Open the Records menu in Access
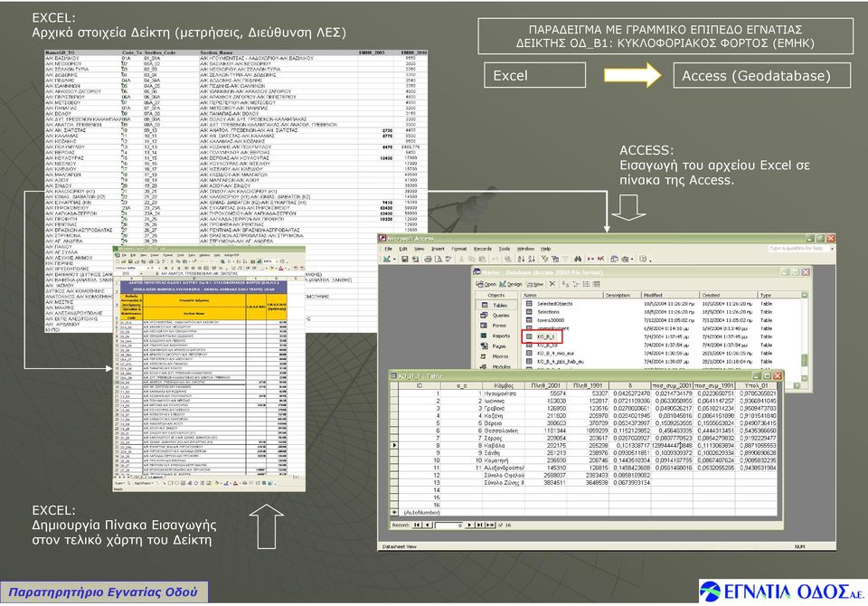The height and width of the screenshot is (606, 868). pyautogui.click(x=483, y=249)
